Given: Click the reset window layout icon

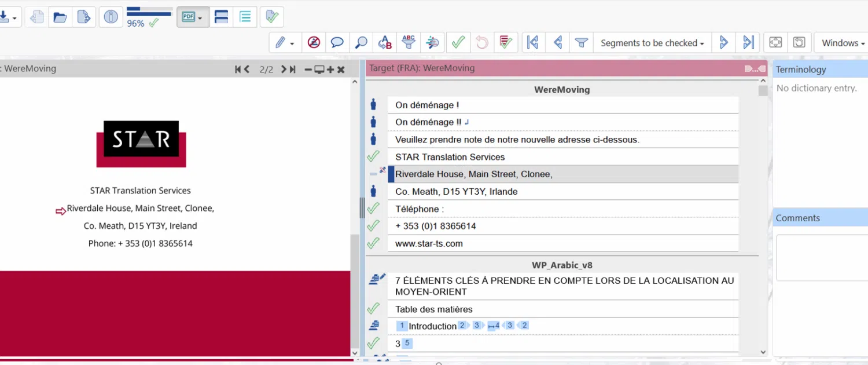Looking at the screenshot, I should click(x=799, y=42).
